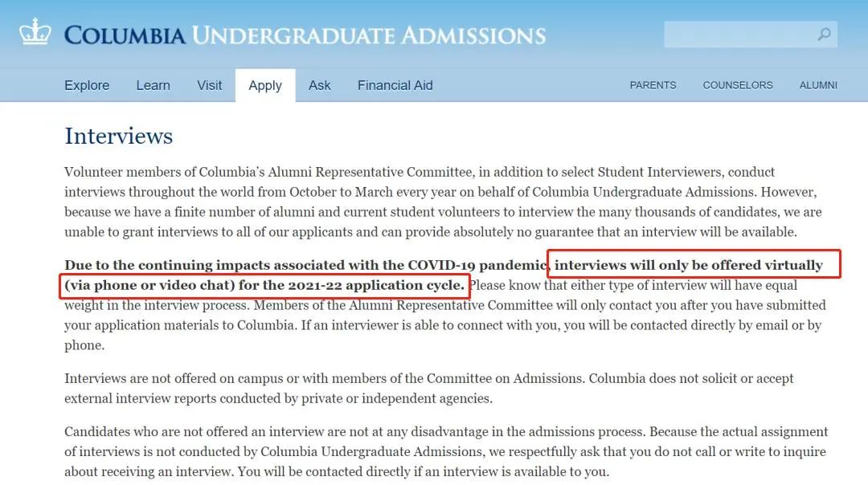The image size is (868, 485).
Task: Click the search magnifier icon
Action: 824,35
